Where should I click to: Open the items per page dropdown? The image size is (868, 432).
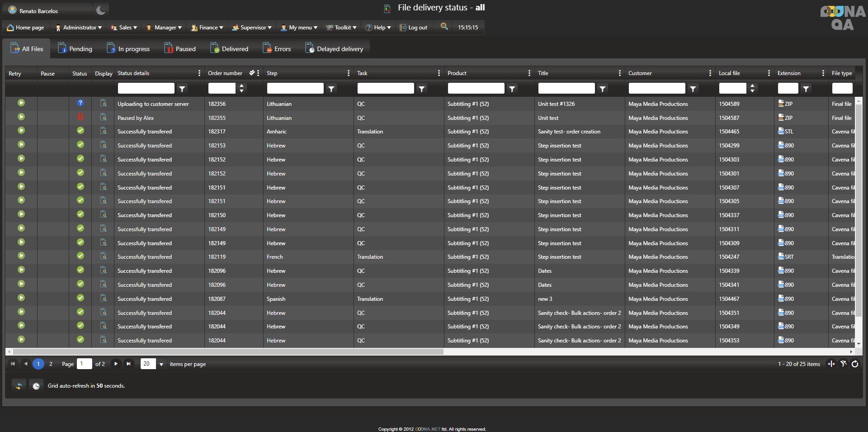click(161, 364)
